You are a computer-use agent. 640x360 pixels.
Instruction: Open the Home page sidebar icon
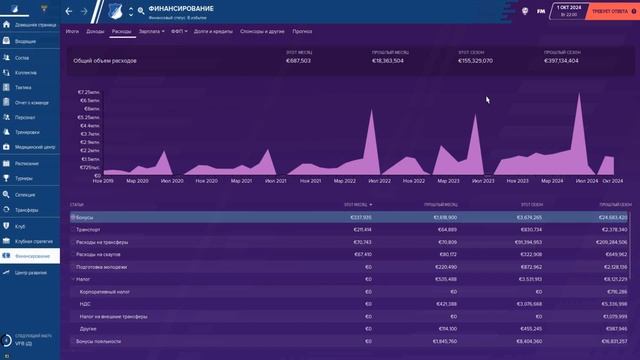pos(6,25)
